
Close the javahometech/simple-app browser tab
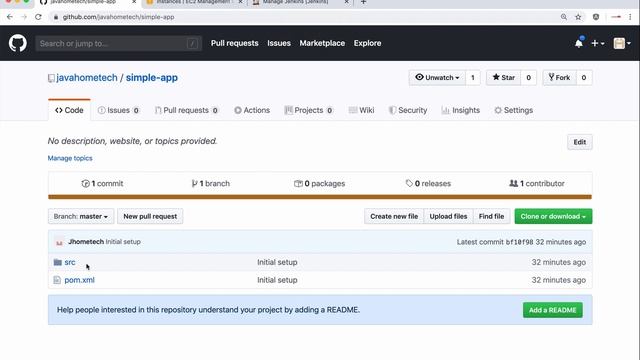(x=134, y=2)
